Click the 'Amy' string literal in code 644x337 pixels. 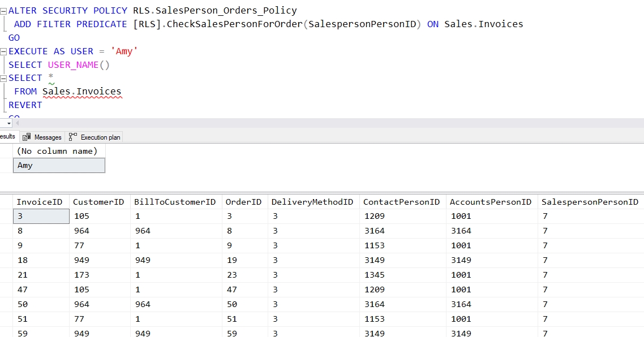[124, 51]
